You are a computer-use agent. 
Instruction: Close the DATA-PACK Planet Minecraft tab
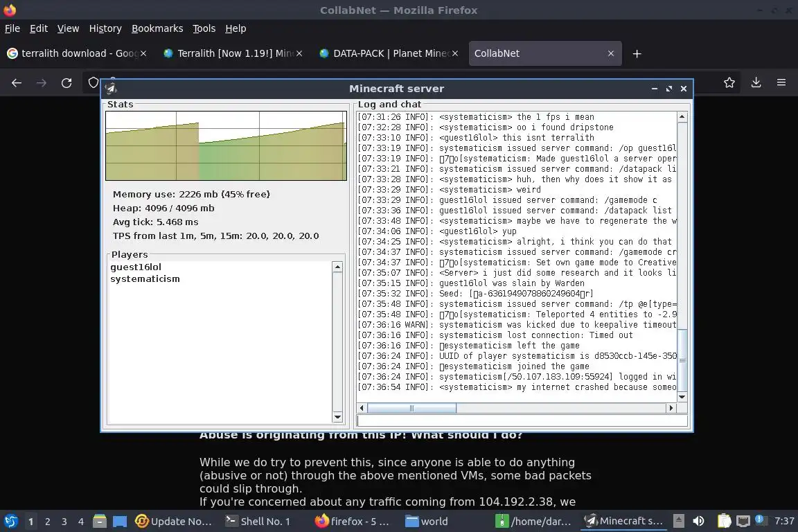(455, 53)
